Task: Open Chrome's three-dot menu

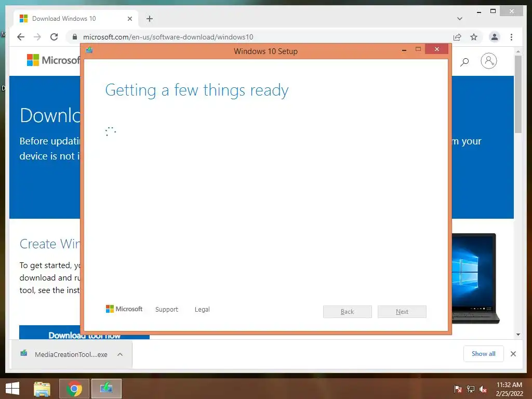Action: pyautogui.click(x=511, y=37)
